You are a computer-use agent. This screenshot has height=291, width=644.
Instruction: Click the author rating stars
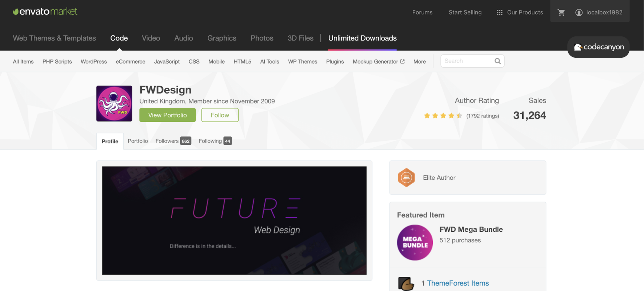443,116
